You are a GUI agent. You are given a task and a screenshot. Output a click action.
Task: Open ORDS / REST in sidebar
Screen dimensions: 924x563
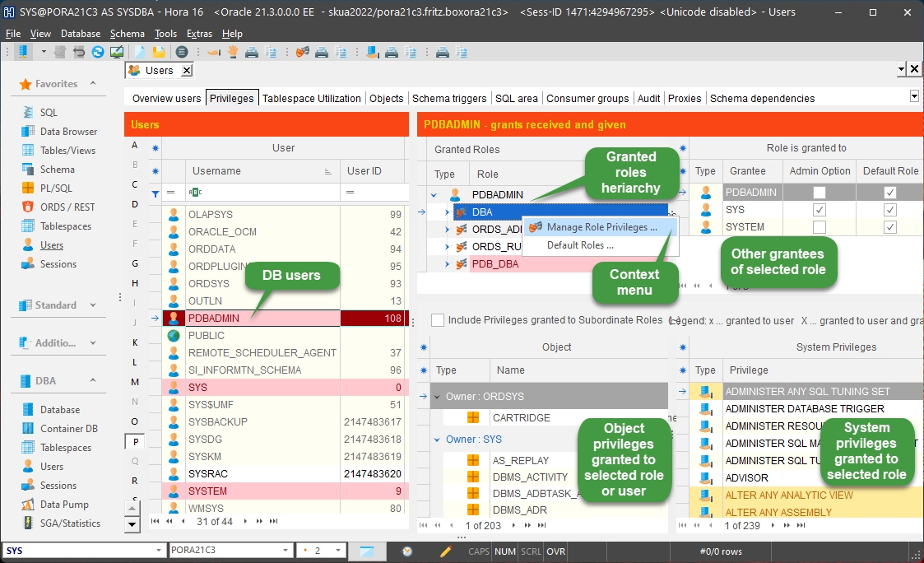pos(67,207)
